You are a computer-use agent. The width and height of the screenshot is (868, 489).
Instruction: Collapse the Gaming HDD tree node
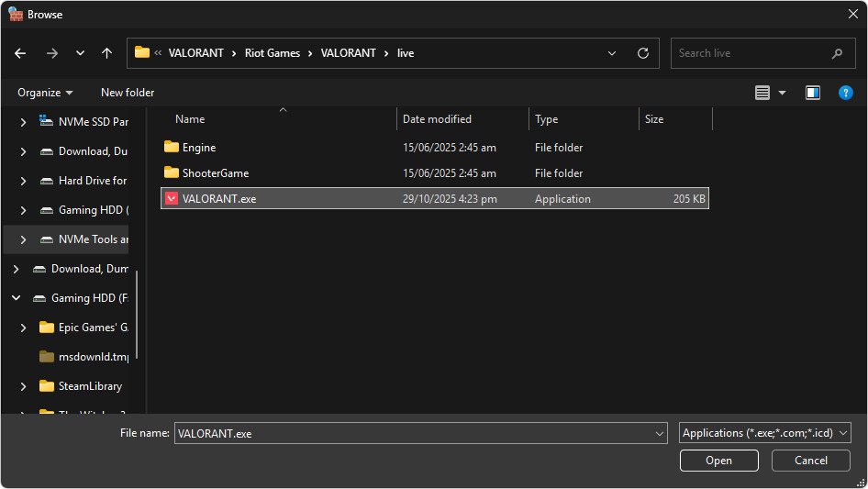pos(16,298)
